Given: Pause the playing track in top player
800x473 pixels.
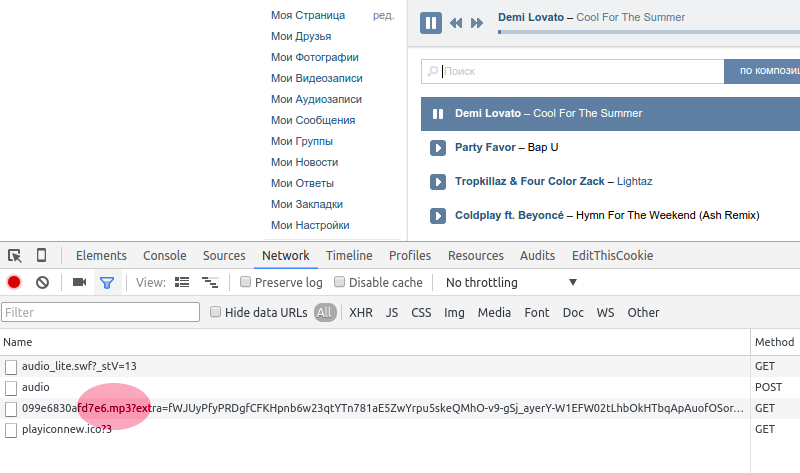Looking at the screenshot, I should [431, 23].
